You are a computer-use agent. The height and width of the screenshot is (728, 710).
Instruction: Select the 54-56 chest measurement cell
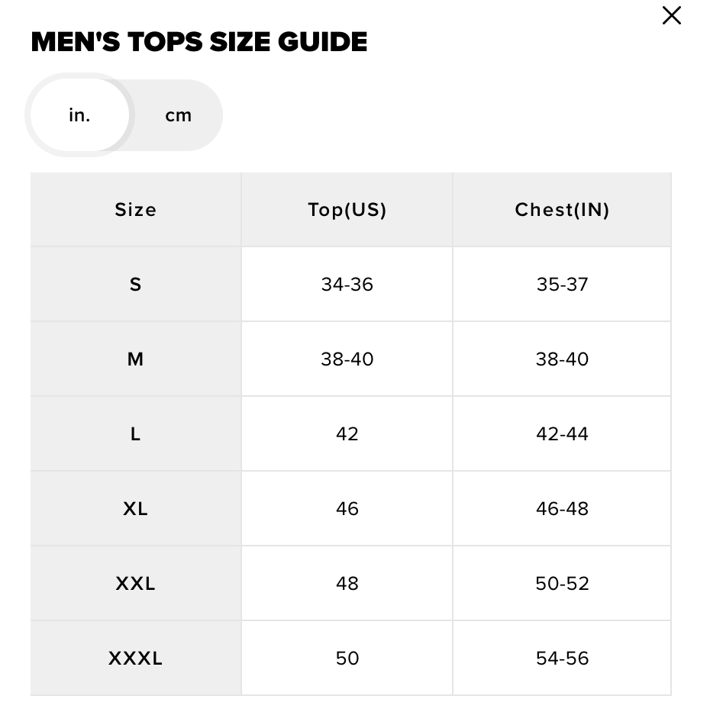point(562,659)
